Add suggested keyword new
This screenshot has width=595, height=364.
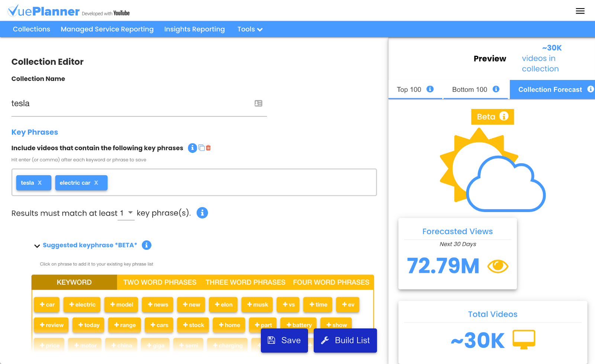pos(191,305)
